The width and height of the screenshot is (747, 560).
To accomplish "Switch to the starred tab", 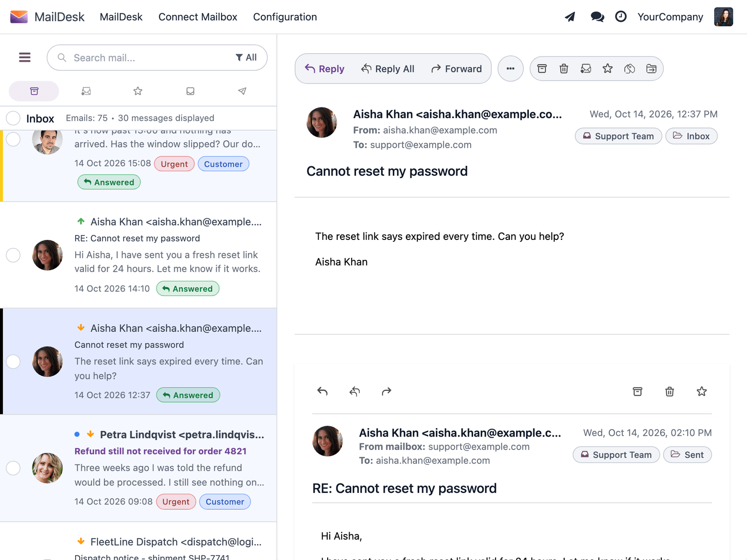I will tap(138, 91).
